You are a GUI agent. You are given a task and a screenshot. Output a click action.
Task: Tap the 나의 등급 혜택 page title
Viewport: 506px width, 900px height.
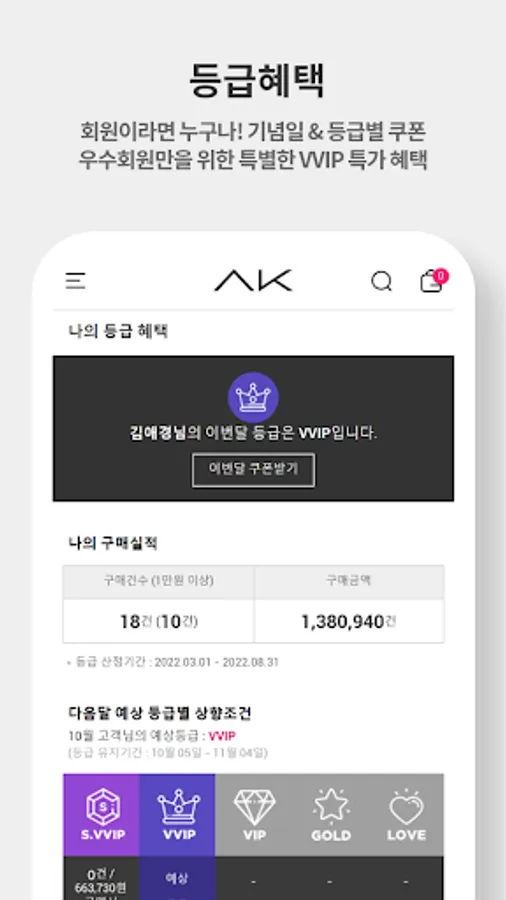[118, 331]
